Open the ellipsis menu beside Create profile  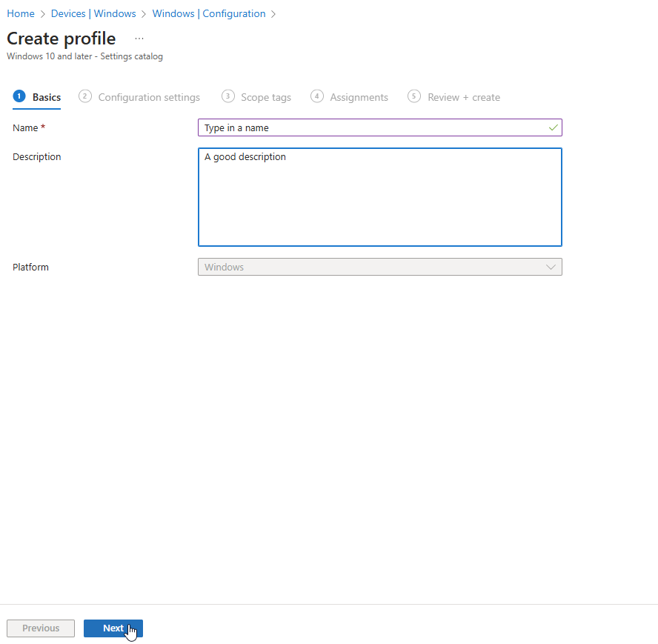point(139,39)
